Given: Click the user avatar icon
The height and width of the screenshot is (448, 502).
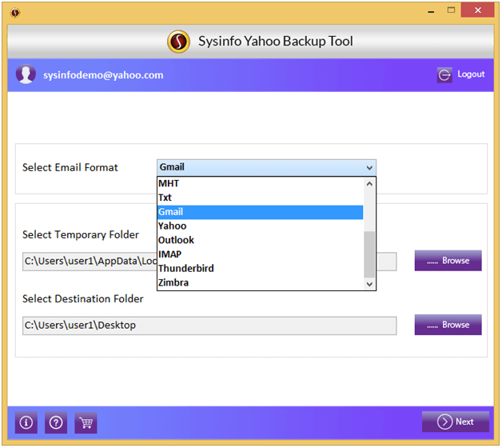Looking at the screenshot, I should pyautogui.click(x=26, y=74).
